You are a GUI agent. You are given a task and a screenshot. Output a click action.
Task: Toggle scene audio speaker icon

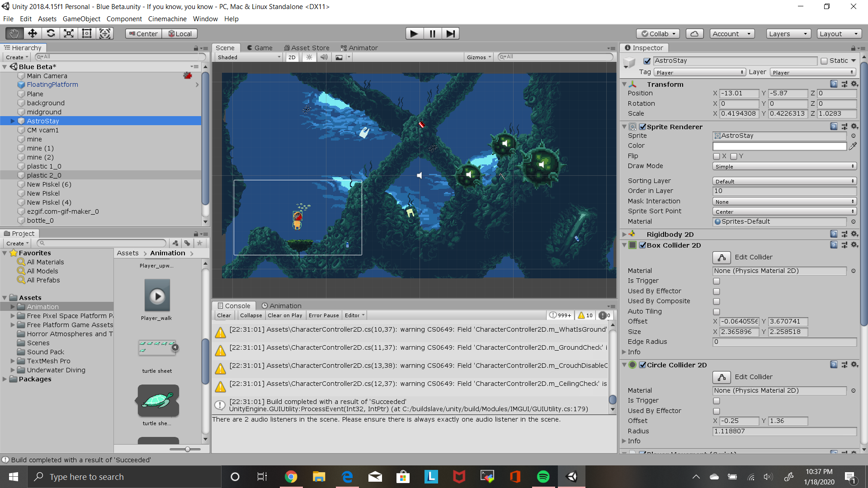tap(324, 57)
